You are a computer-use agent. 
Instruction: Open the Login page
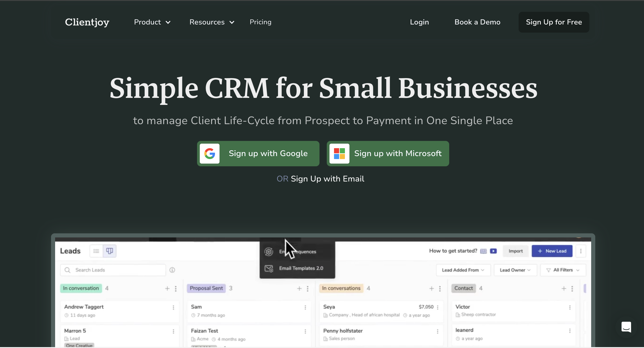click(x=419, y=22)
